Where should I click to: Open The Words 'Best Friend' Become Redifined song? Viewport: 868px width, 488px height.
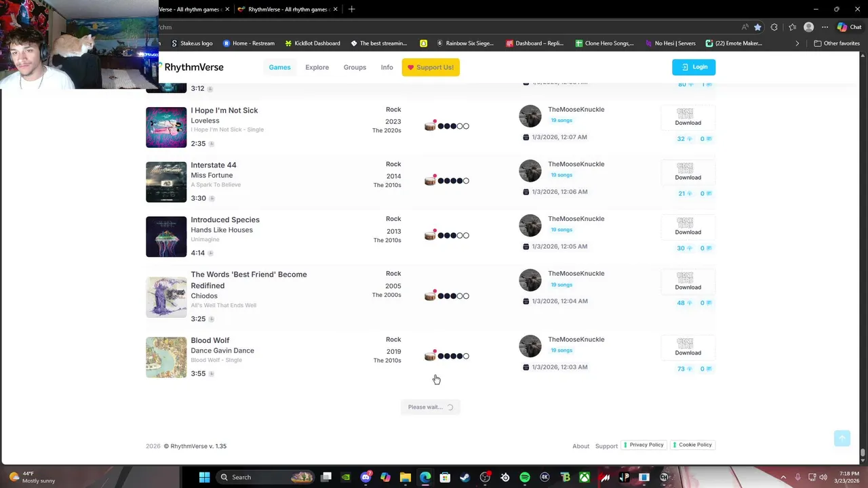pos(249,280)
